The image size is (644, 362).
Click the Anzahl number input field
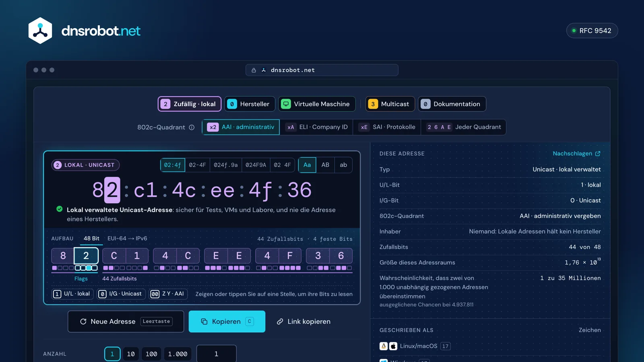(217, 354)
